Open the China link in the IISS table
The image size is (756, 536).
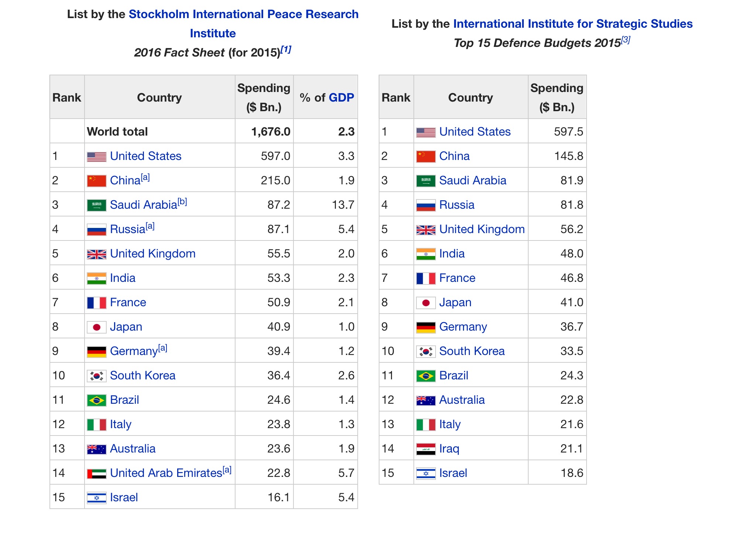click(454, 156)
